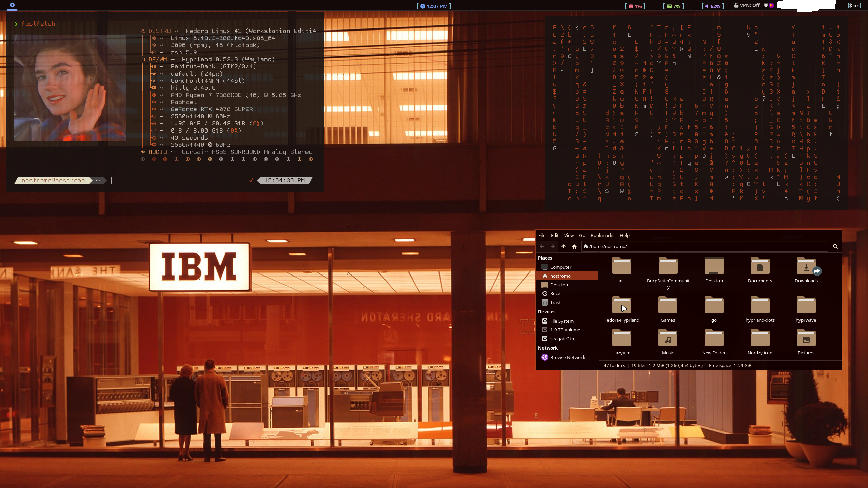Open the file manager search icon

pos(835,246)
